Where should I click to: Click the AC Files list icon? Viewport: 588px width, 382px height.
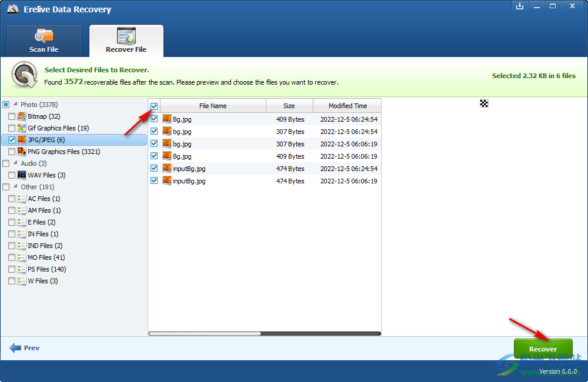click(22, 198)
